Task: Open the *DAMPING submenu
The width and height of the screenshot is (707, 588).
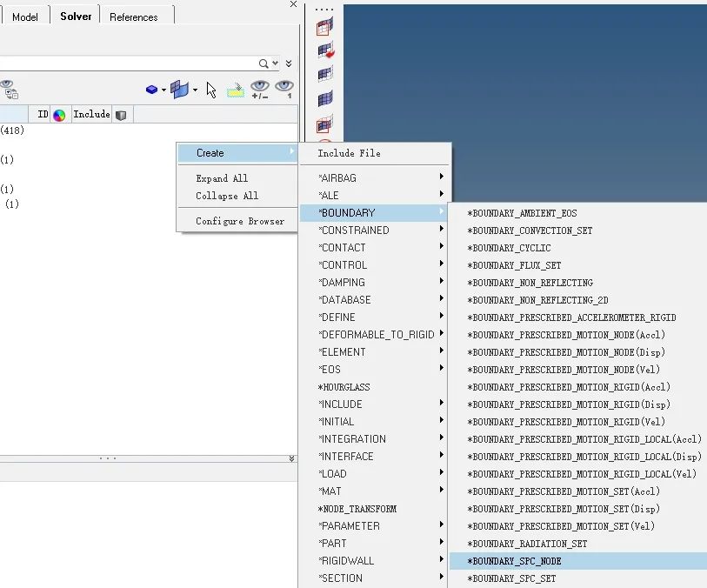Action: coord(375,283)
